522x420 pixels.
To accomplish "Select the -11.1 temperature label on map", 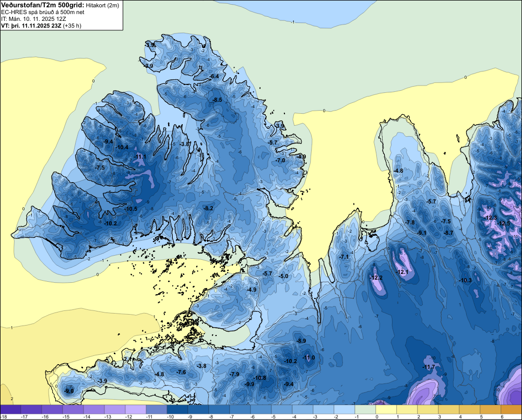I will (140, 157).
